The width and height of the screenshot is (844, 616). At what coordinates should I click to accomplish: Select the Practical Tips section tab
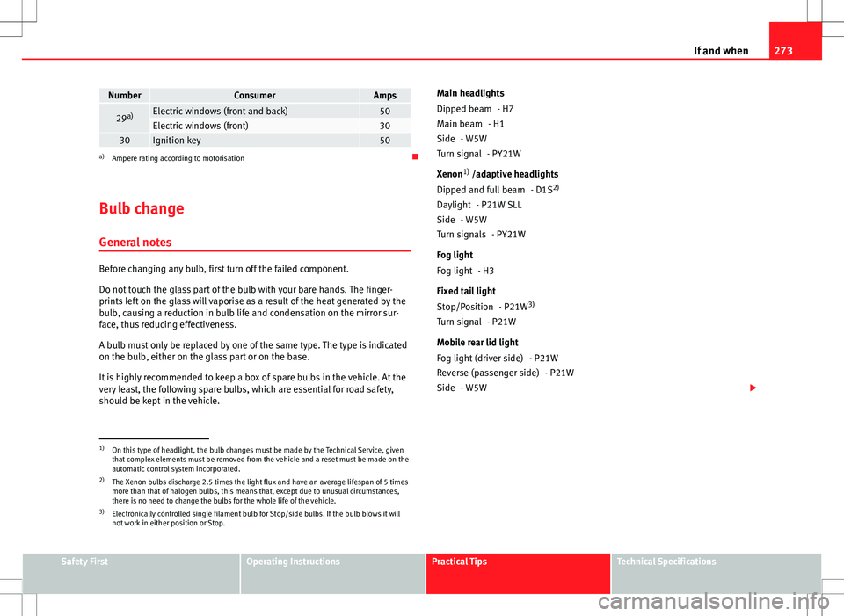(518, 573)
